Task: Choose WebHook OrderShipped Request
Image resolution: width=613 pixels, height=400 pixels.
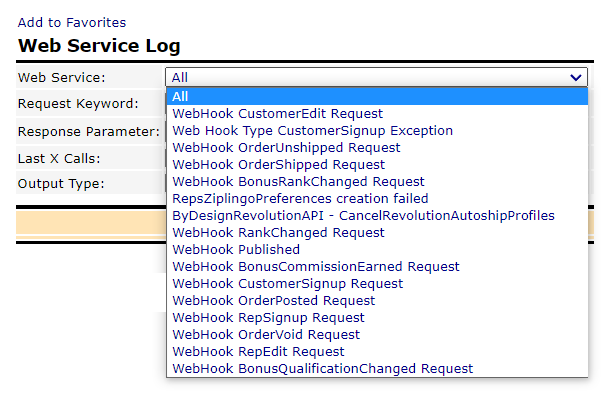Action: pyautogui.click(x=377, y=165)
